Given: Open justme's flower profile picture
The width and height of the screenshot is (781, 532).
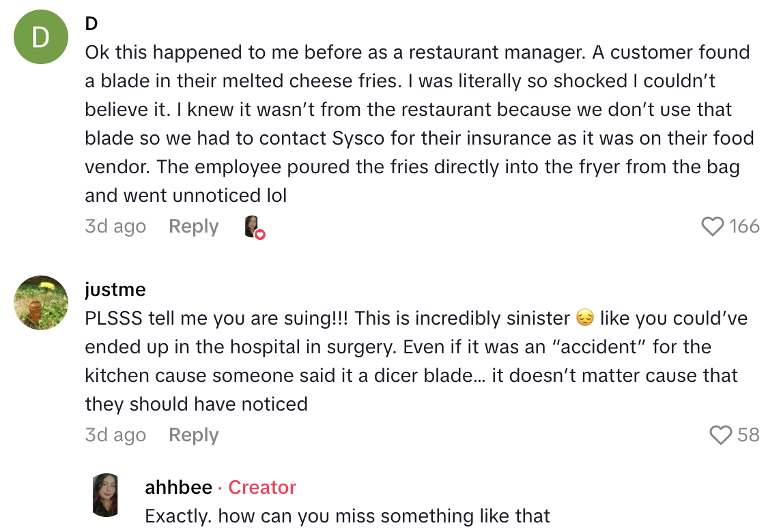Looking at the screenshot, I should coord(41,303).
